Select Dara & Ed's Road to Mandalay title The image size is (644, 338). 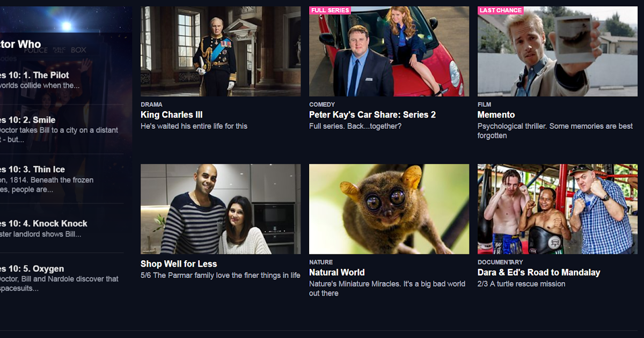pos(539,273)
